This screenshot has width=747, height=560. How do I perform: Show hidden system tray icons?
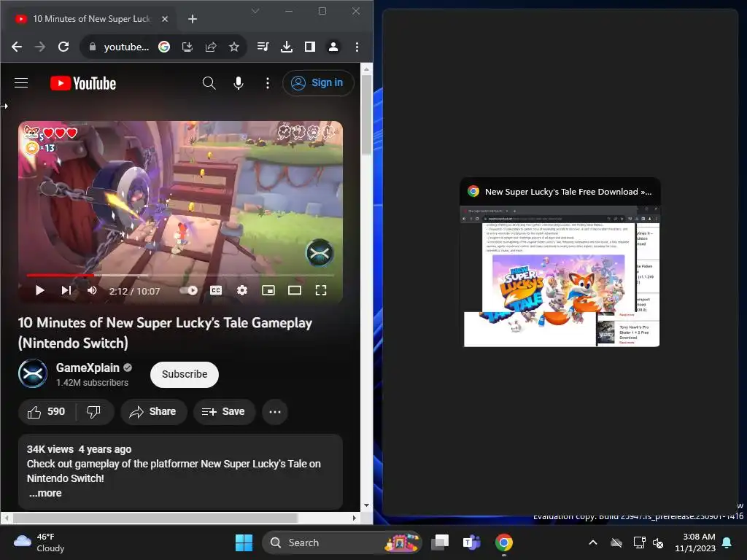tap(593, 542)
